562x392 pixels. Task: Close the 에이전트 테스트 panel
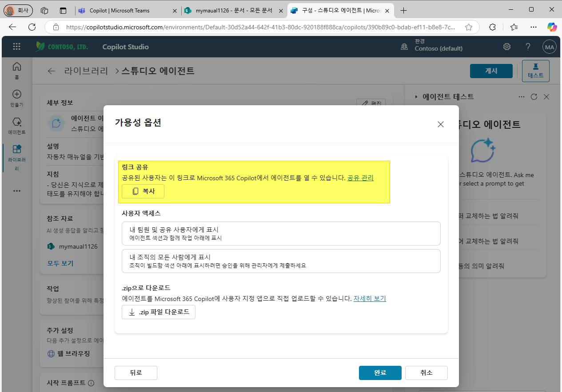[x=547, y=96]
